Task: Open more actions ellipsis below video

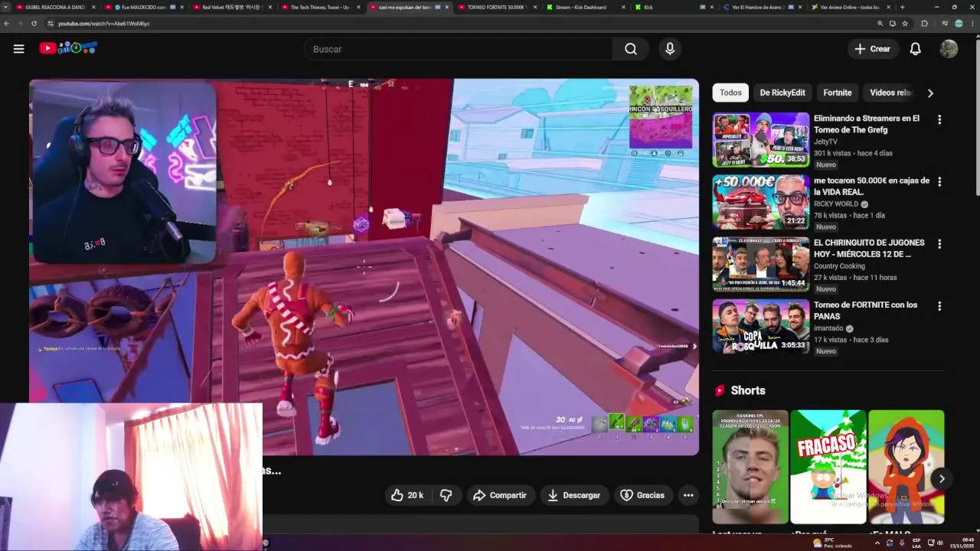Action: tap(688, 495)
